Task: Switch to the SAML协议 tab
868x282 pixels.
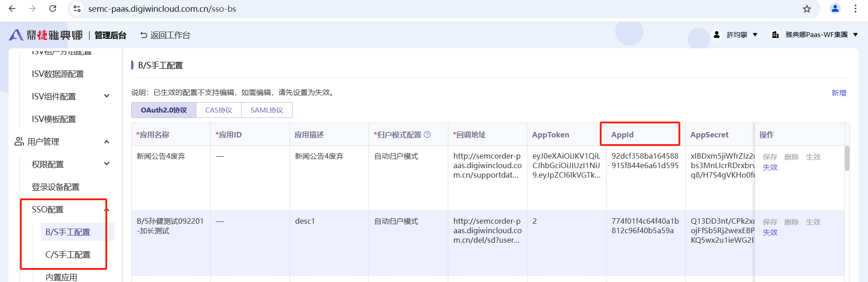Action: point(266,110)
